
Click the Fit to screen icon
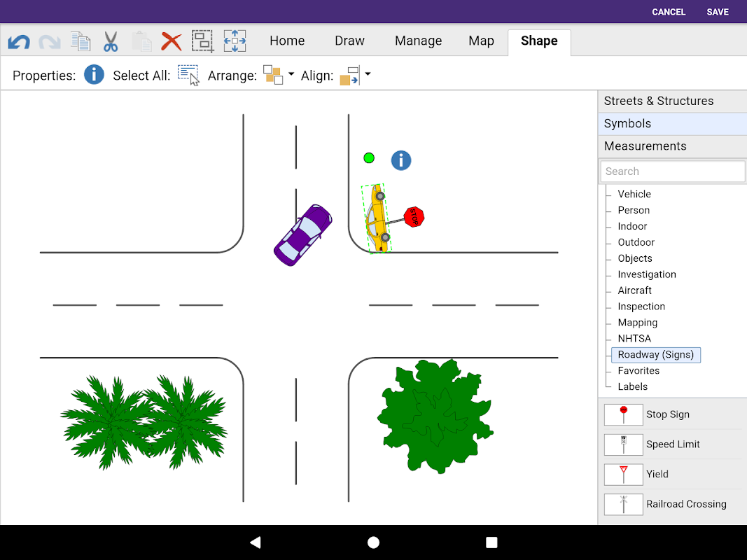(235, 41)
